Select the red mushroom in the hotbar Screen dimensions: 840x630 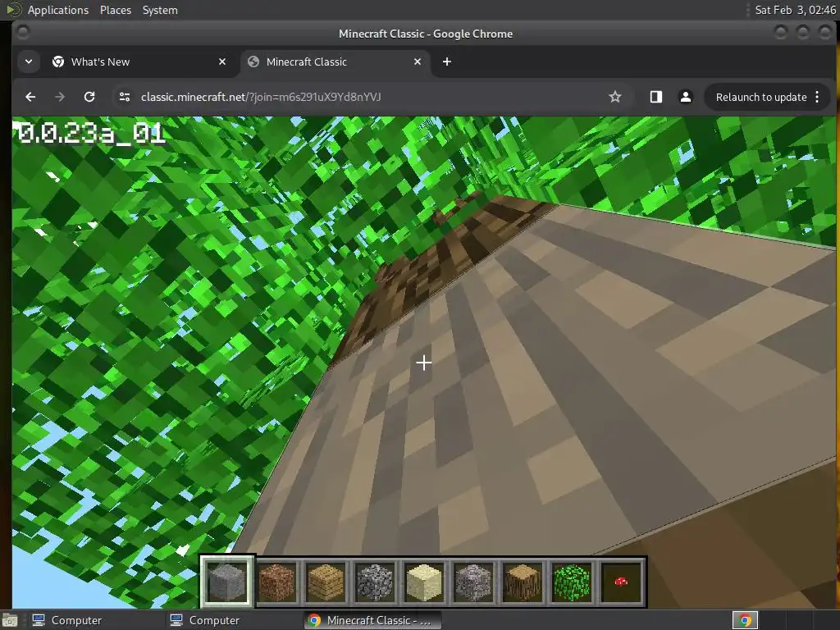click(621, 582)
